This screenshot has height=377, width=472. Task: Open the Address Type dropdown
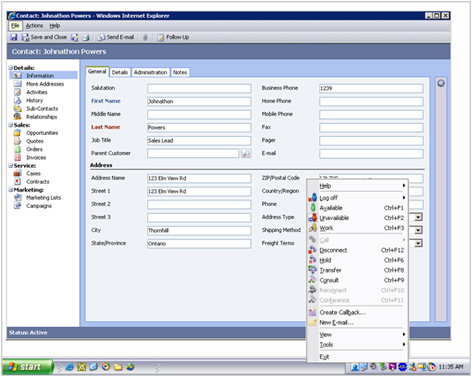418,217
